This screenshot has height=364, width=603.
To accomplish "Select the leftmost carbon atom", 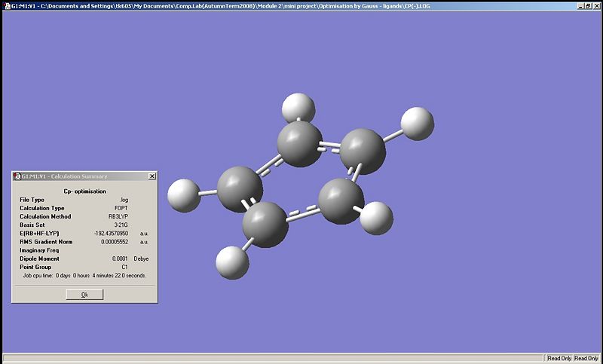I will 240,188.
